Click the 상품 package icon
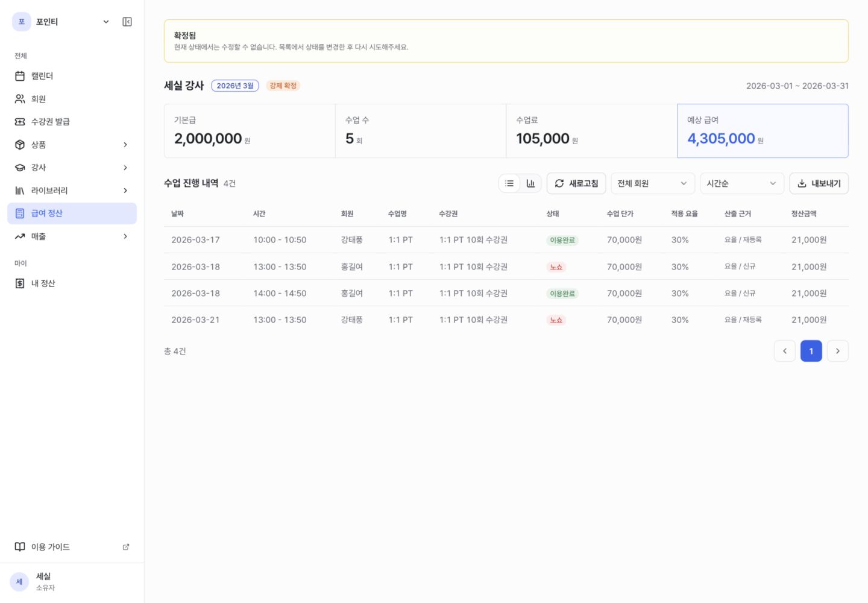Image resolution: width=868 pixels, height=603 pixels. pos(20,145)
